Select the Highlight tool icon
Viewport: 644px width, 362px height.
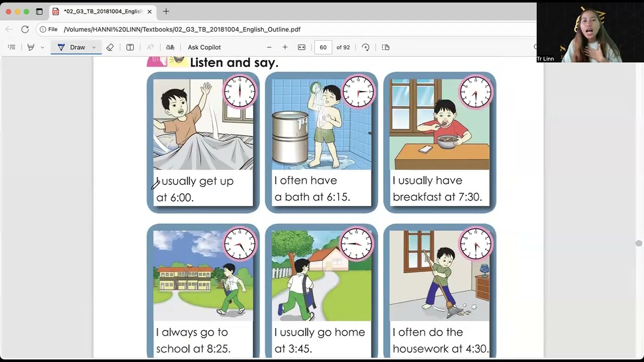31,47
